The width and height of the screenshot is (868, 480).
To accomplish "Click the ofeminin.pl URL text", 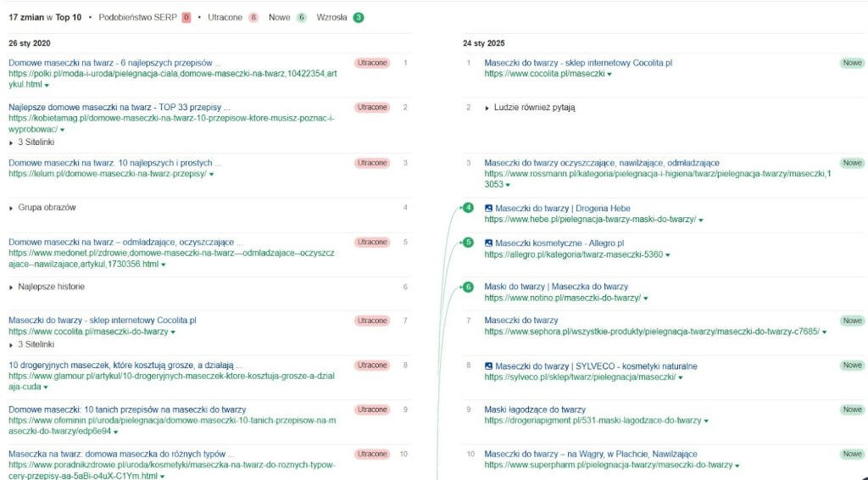I will (x=172, y=426).
